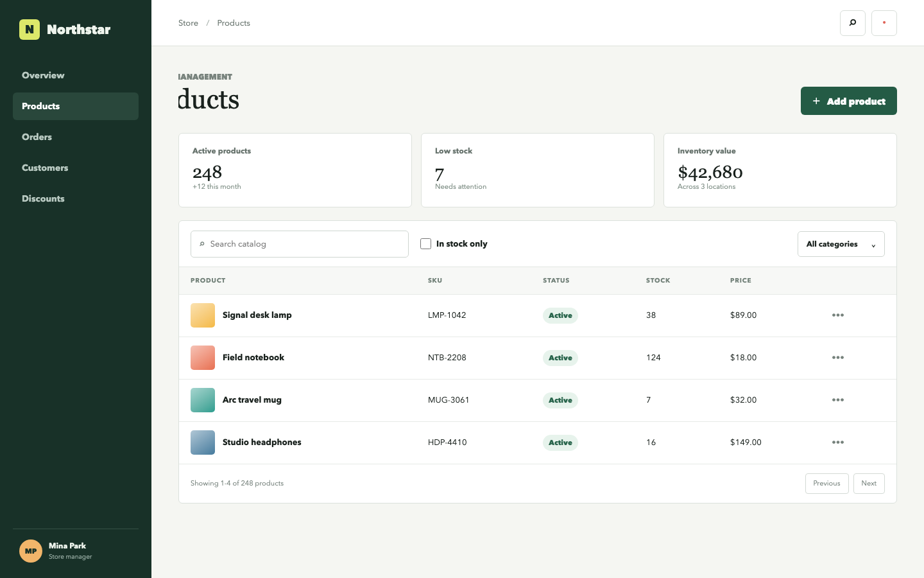The height and width of the screenshot is (578, 924).
Task: Click the $18.00 price cell
Action: 743,358
